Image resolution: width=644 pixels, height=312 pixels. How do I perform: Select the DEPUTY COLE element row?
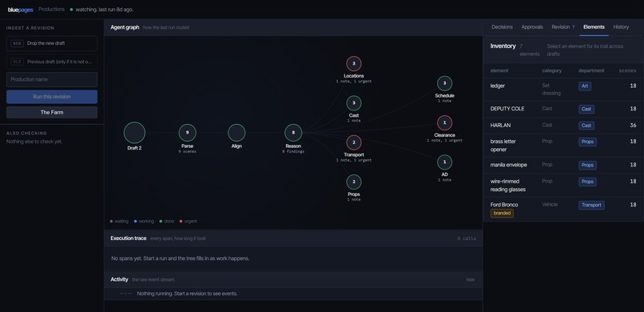563,109
